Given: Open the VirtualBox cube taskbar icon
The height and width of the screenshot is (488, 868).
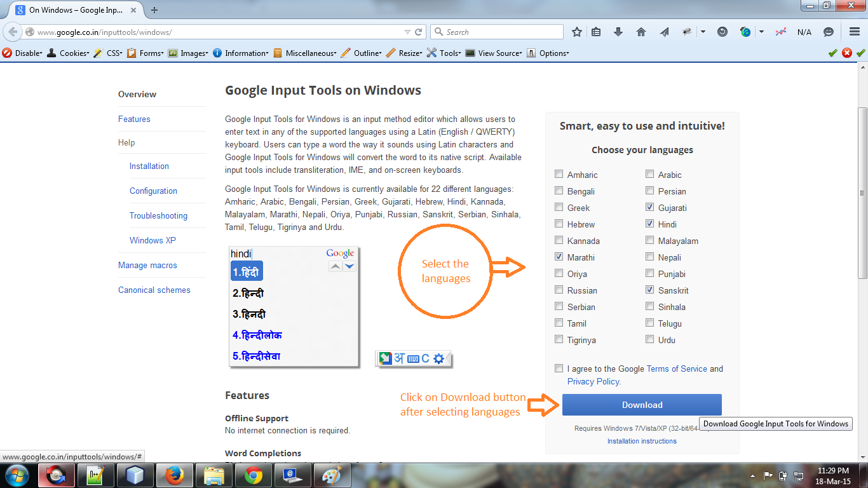Looking at the screenshot, I should [135, 475].
